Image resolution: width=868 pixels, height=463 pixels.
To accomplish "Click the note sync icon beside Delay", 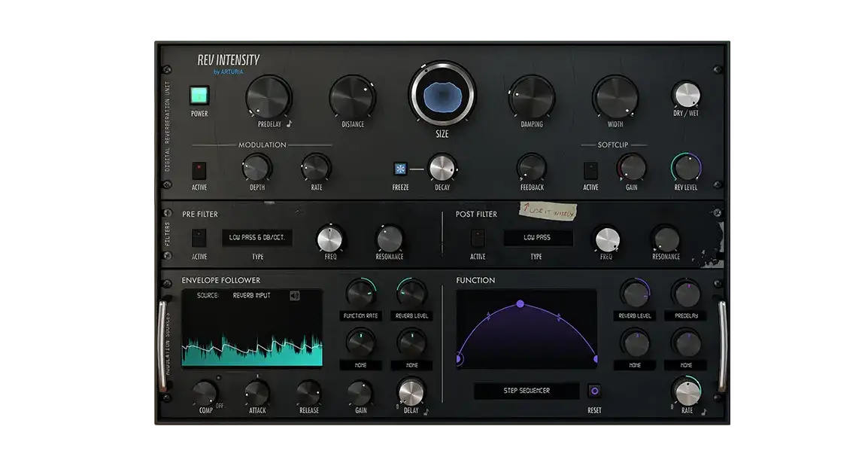I will (426, 411).
